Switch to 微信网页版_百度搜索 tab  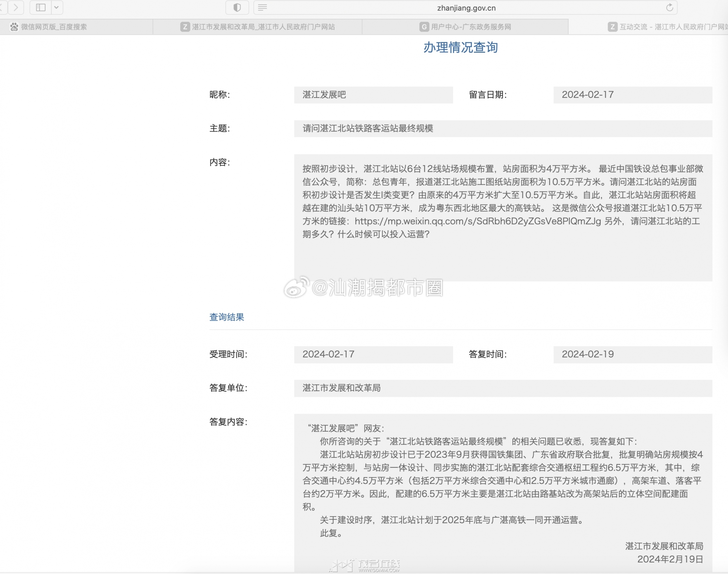click(x=76, y=27)
